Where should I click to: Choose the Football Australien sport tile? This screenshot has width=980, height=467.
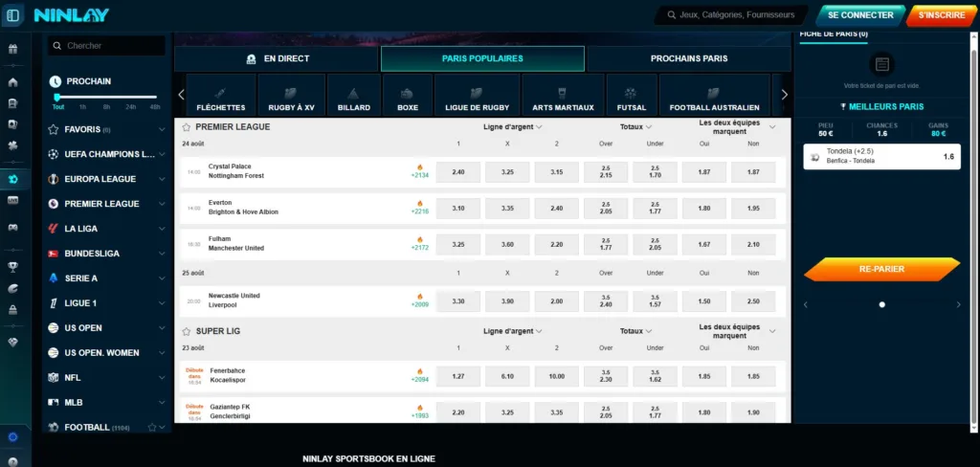tap(714, 95)
